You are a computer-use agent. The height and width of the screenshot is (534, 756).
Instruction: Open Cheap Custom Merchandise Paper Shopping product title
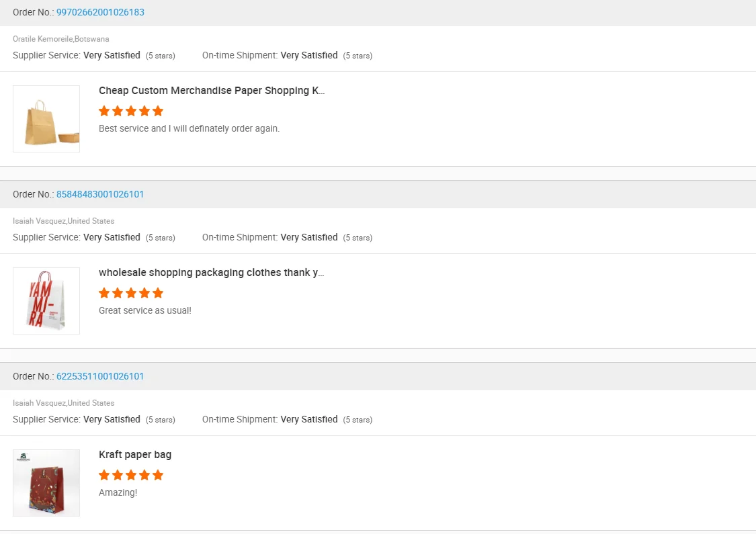pos(212,91)
